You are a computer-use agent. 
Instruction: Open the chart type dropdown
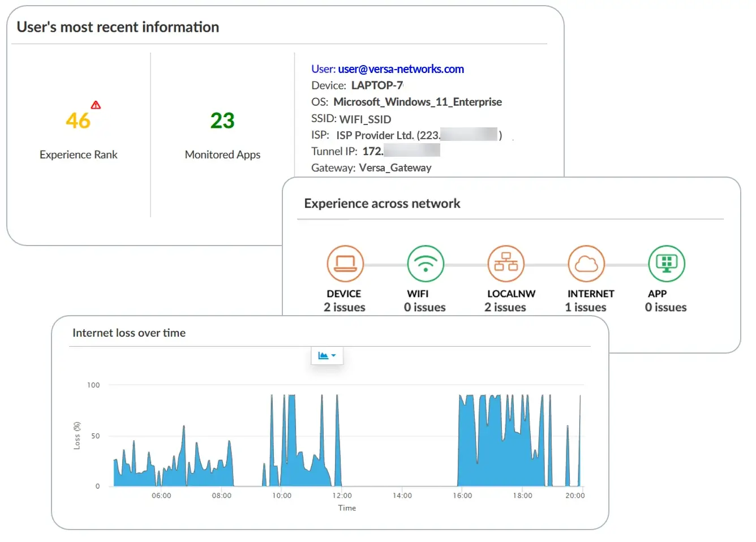click(327, 356)
